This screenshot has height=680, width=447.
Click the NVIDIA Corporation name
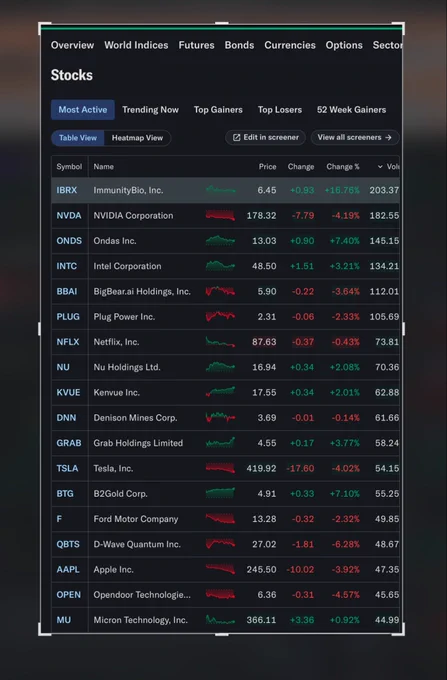pos(133,216)
